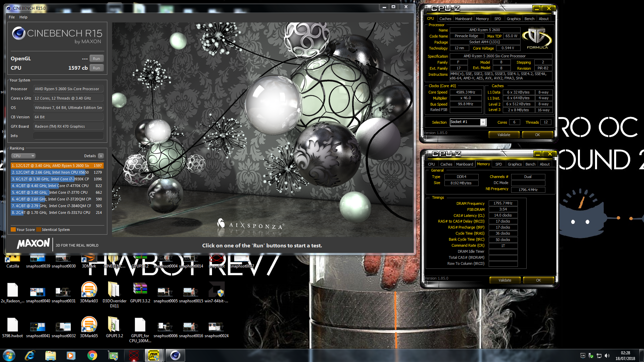Switch to Caches tab in top CPU-Z window
Screen dimensions: 644x362
click(x=445, y=19)
